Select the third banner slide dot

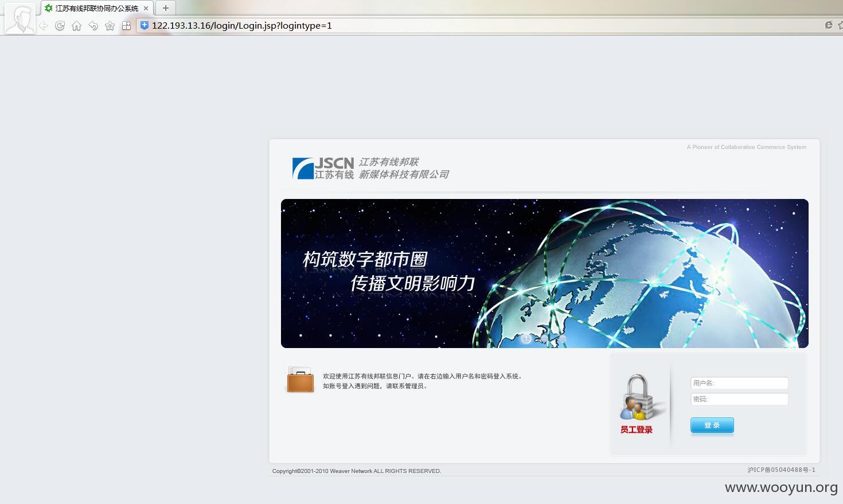coord(563,338)
